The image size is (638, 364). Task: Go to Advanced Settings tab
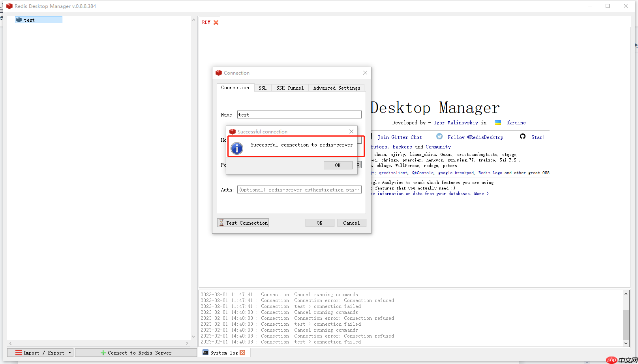[336, 88]
